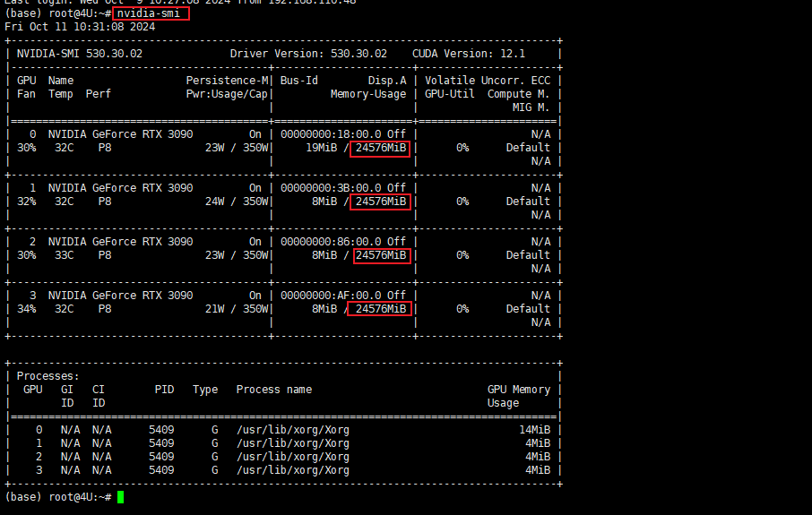
Task: Click the CUDA Version 12.1 text
Action: click(469, 54)
